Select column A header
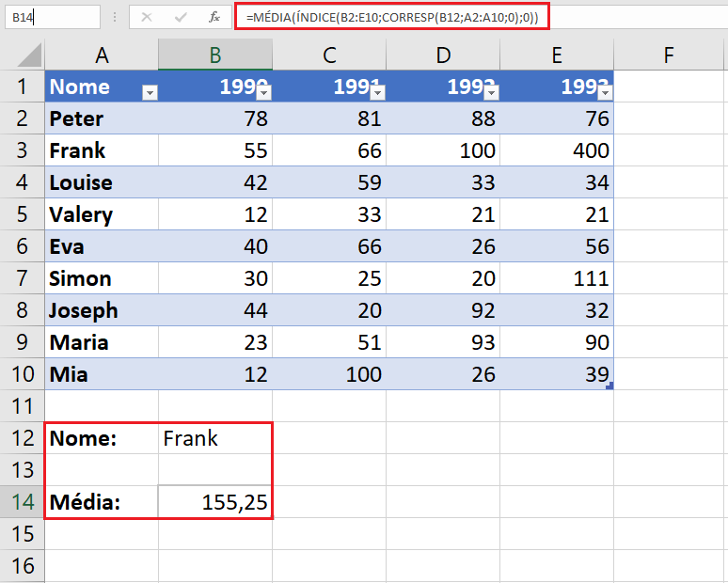Screen dimensions: 728x583 click(x=102, y=55)
